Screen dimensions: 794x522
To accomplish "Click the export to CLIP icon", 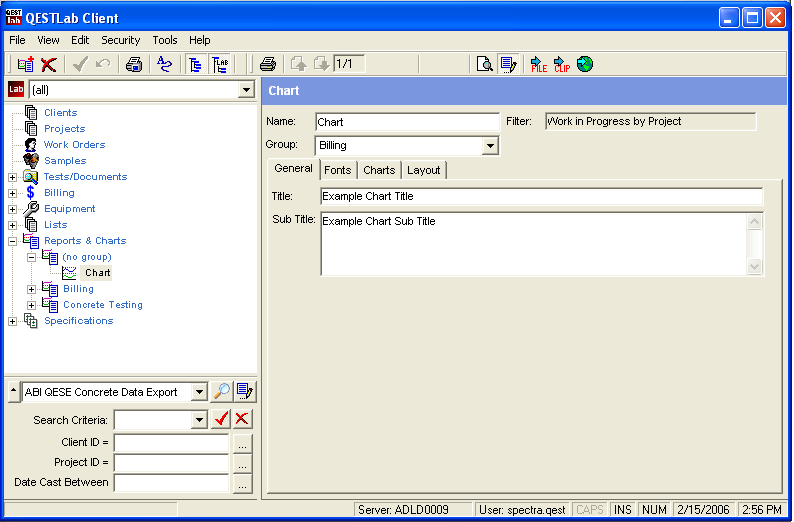I will click(x=562, y=64).
